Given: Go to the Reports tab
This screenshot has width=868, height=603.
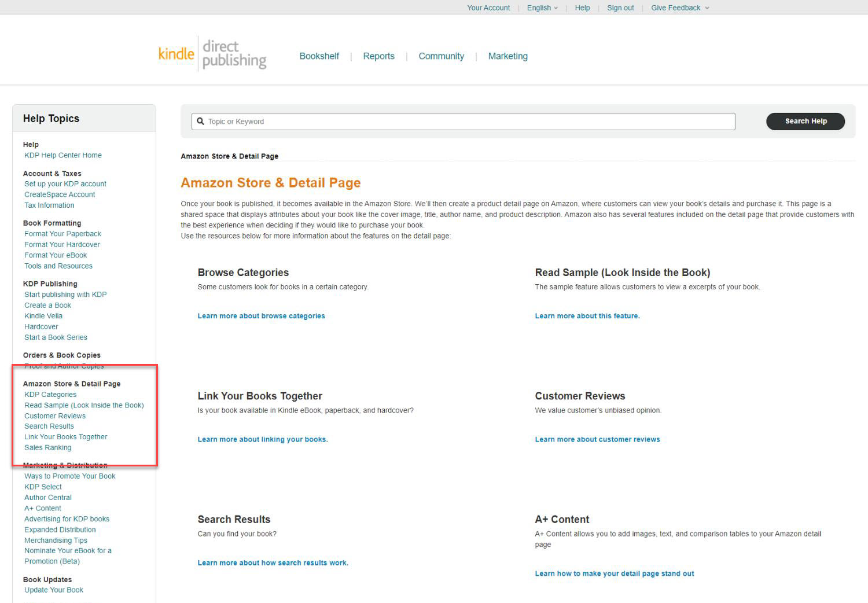Looking at the screenshot, I should click(x=378, y=56).
